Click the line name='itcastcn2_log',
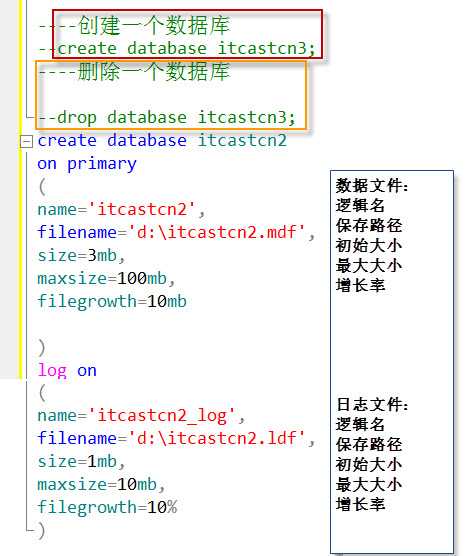 pyautogui.click(x=141, y=416)
